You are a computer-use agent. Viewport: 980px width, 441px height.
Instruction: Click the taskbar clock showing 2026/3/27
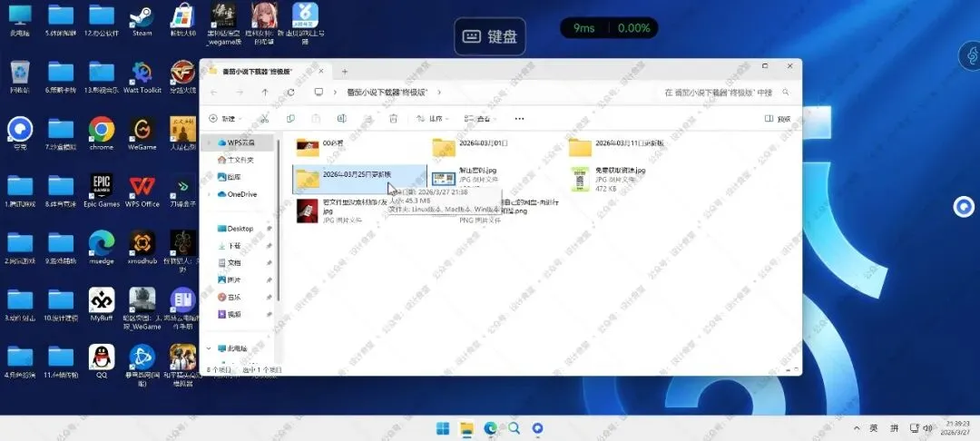[x=954, y=428]
